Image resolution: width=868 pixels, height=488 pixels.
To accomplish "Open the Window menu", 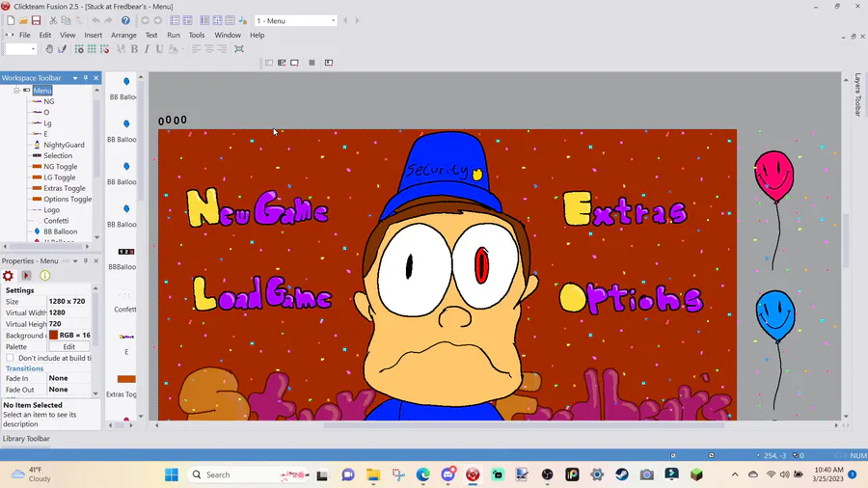I will pos(228,35).
